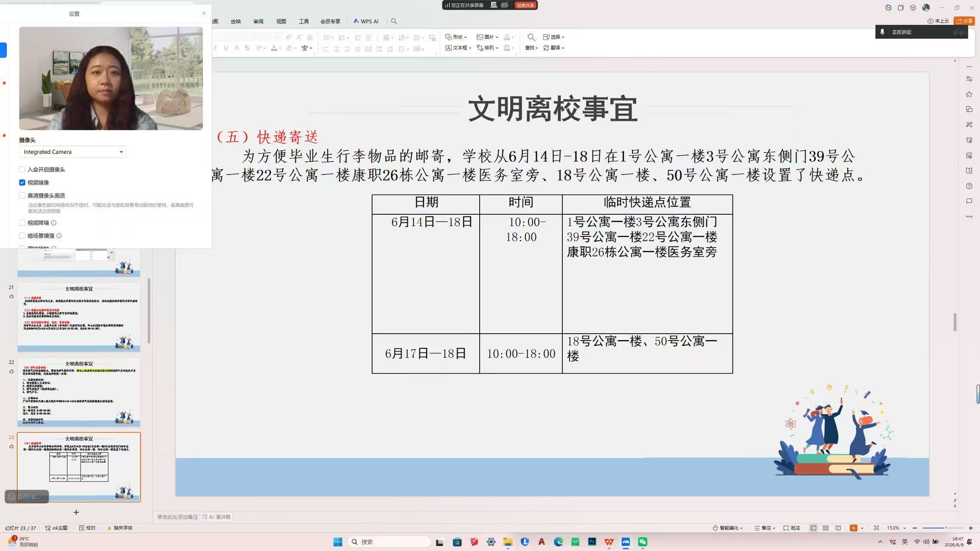This screenshot has width=980, height=551.
Task: Enable HD camera quality checkbox
Action: click(22, 195)
